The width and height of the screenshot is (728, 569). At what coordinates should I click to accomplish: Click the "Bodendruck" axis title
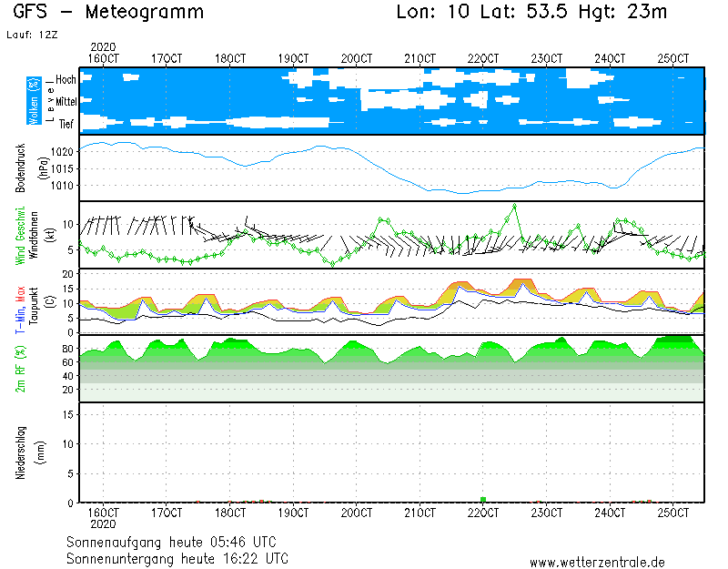(x=20, y=168)
